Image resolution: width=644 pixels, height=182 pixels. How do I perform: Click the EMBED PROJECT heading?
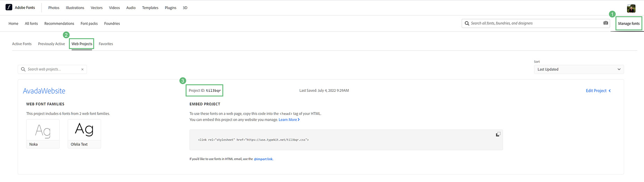(205, 104)
